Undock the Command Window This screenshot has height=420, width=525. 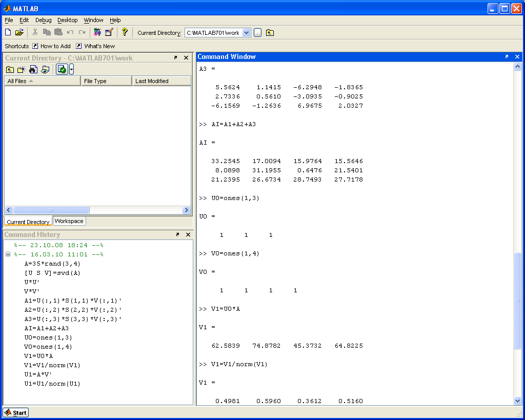point(507,56)
